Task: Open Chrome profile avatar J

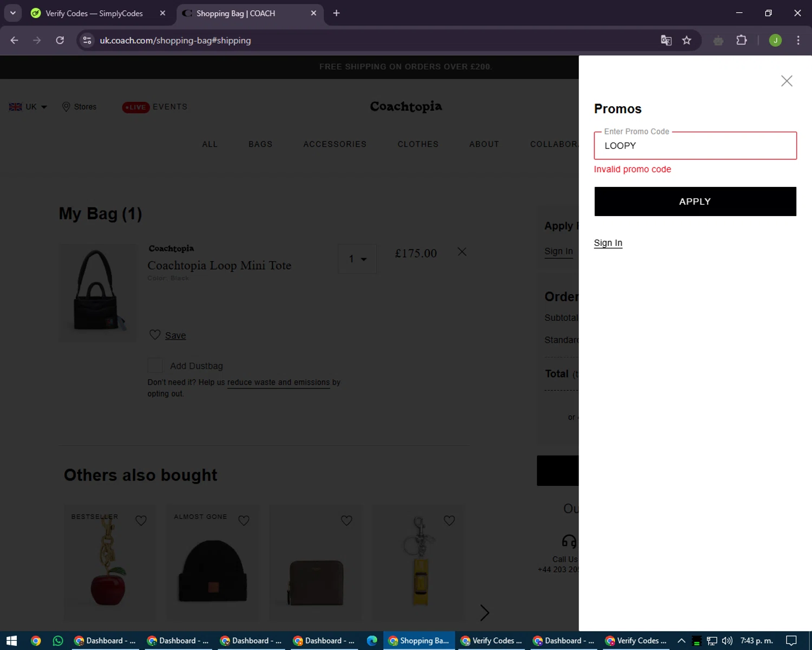Action: (x=775, y=40)
